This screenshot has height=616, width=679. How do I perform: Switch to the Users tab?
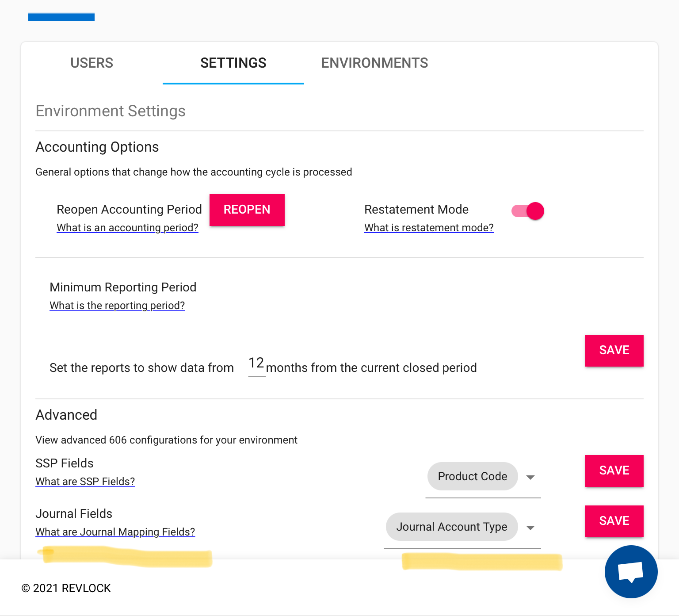[x=92, y=63]
